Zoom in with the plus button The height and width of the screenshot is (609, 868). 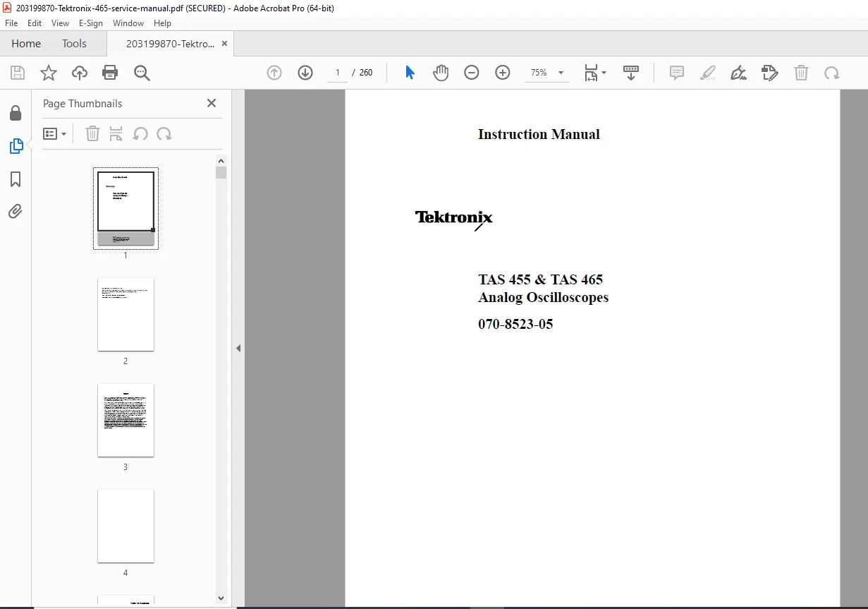503,73
